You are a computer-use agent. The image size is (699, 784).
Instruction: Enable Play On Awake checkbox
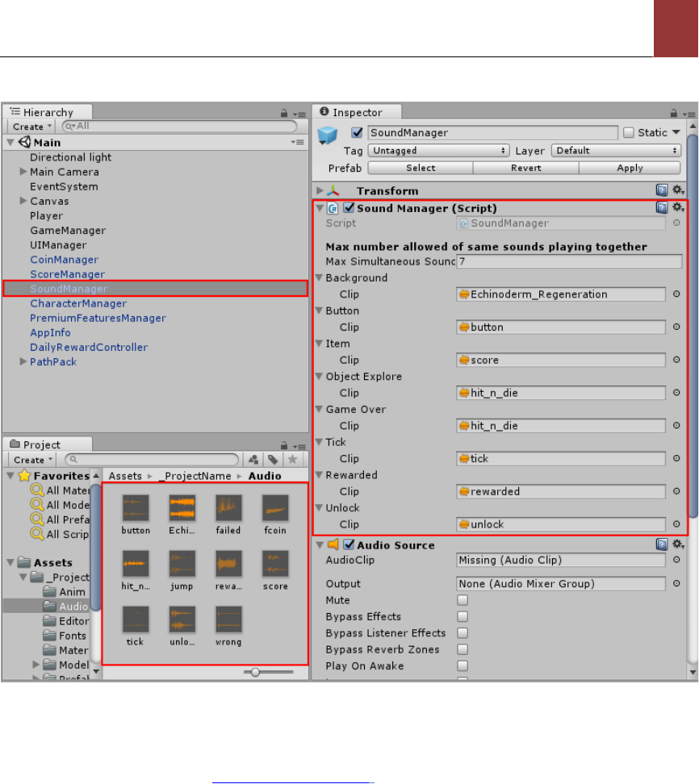click(463, 665)
